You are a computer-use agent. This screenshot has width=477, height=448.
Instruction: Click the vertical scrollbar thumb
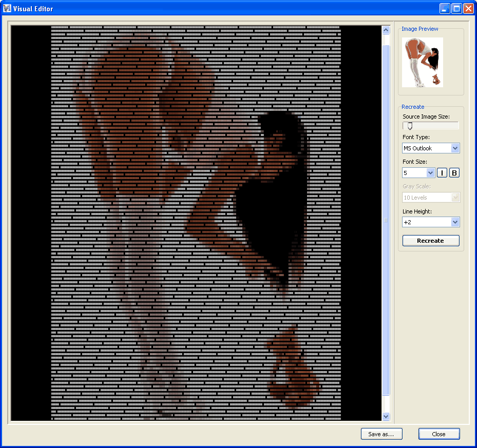[386, 220]
